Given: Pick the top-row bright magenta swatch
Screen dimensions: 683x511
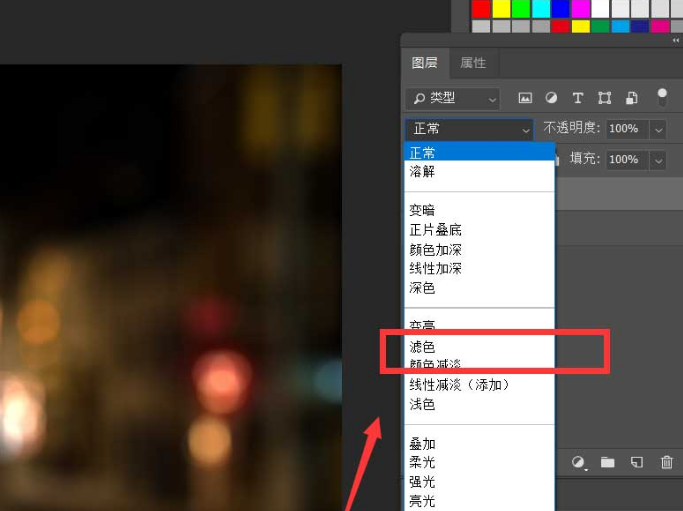Looking at the screenshot, I should (581, 9).
